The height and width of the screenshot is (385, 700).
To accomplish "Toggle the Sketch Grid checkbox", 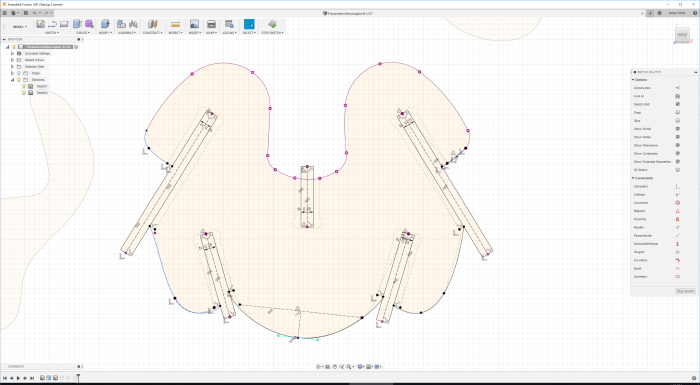I will click(x=677, y=104).
